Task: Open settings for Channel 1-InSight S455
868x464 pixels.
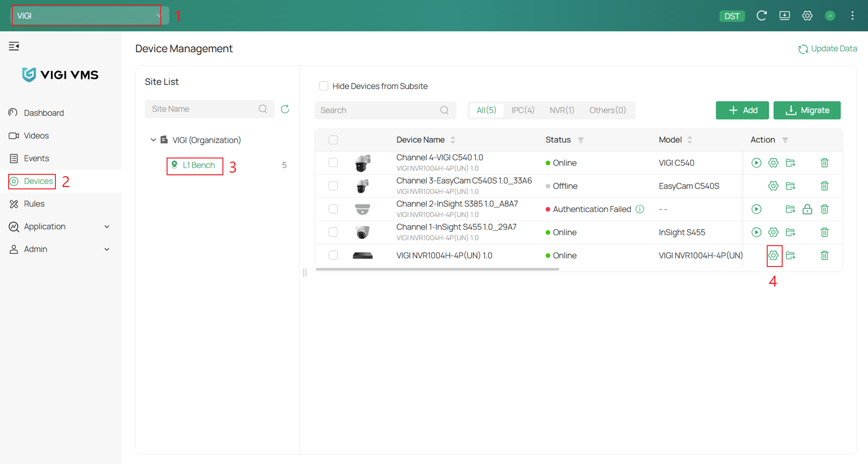Action: point(773,232)
